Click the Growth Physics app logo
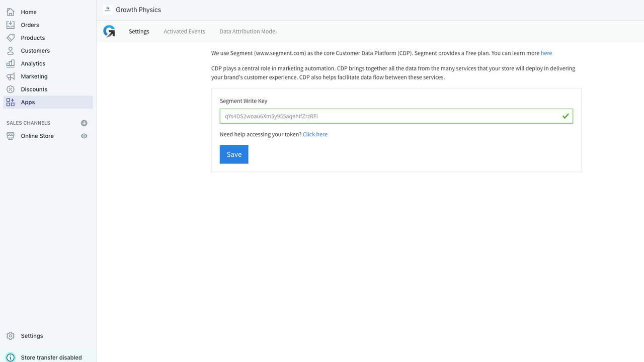This screenshot has height=362, width=644. click(110, 31)
